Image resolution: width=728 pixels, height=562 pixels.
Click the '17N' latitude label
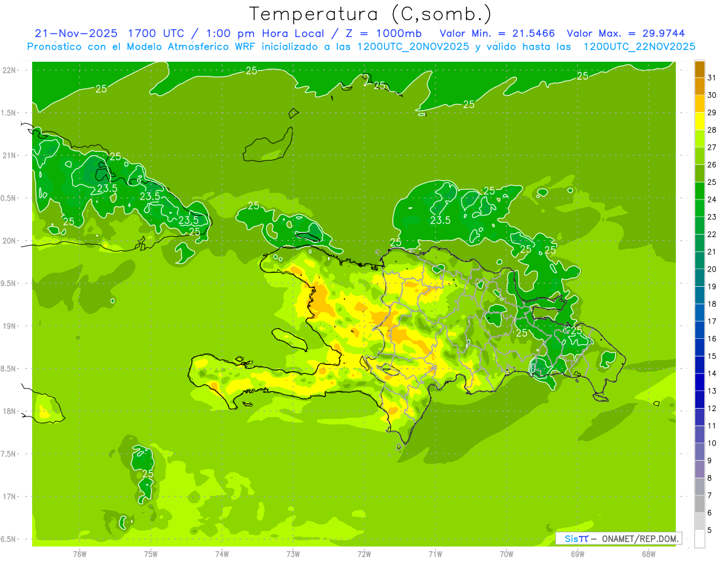click(x=9, y=497)
